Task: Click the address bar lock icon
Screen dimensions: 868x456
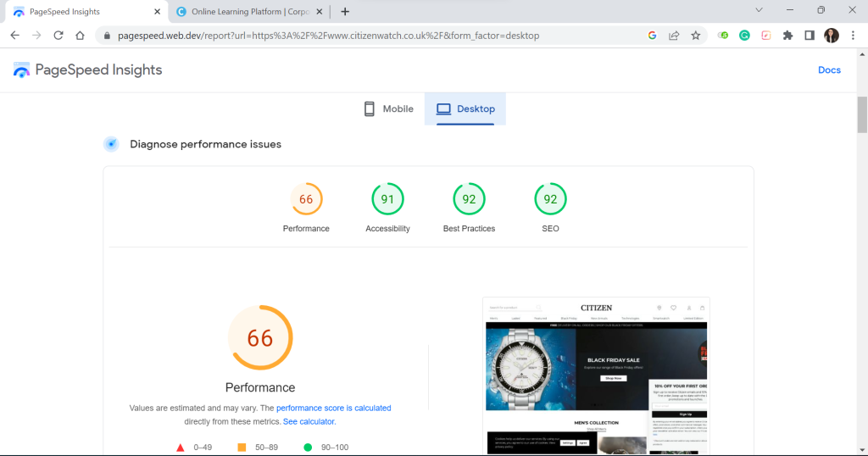Action: tap(107, 36)
